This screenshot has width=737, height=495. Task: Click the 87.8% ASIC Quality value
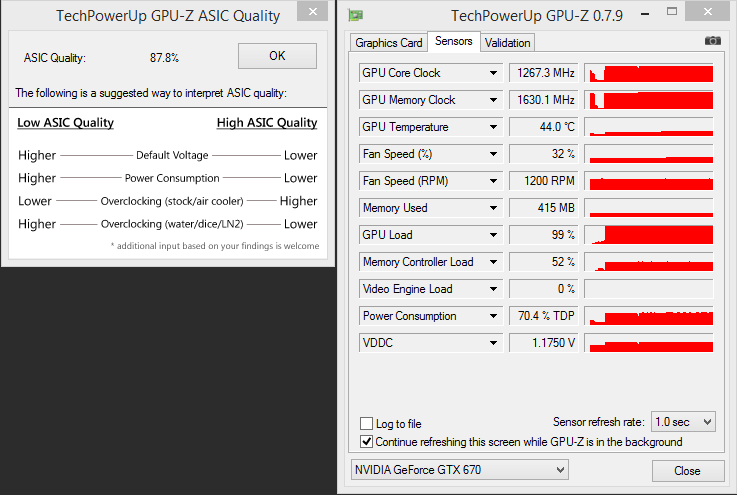(x=164, y=58)
